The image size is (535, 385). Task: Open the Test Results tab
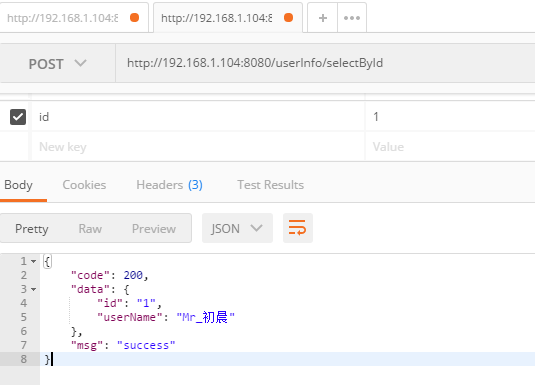click(271, 185)
